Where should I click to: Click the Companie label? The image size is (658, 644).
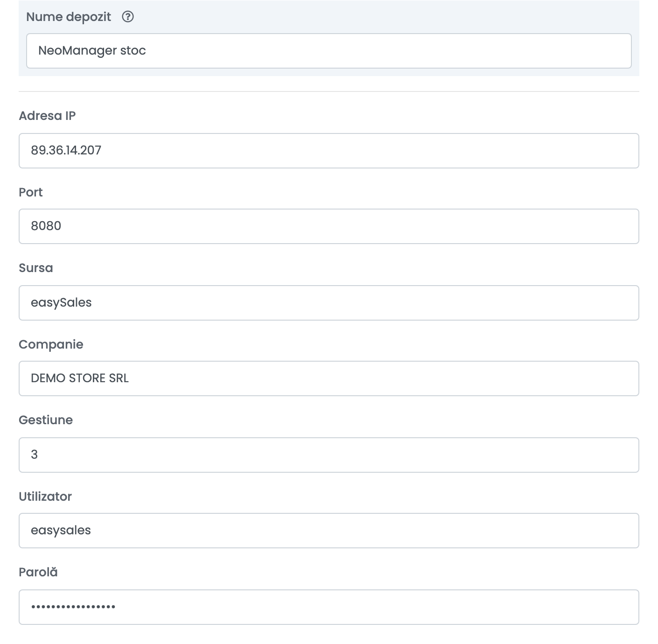(51, 344)
